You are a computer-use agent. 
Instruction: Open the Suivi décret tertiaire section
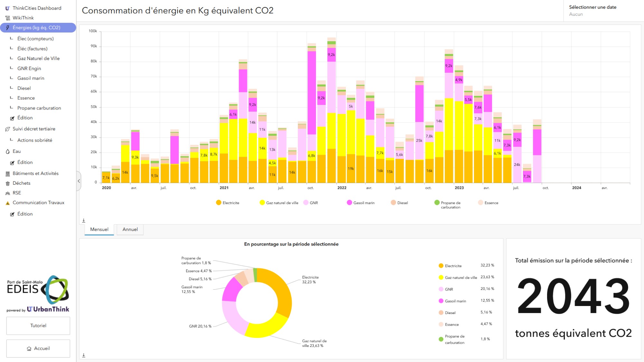[x=34, y=129]
